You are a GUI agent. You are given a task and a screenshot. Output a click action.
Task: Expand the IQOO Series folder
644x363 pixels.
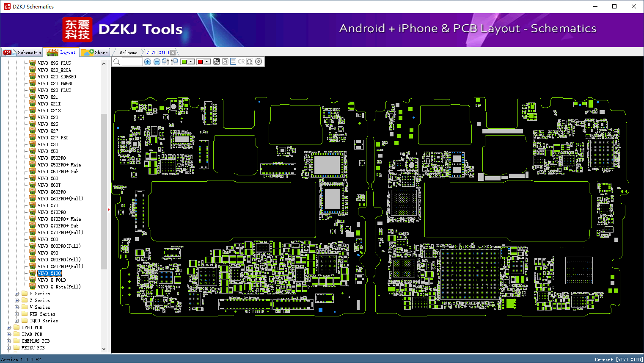tap(17, 321)
